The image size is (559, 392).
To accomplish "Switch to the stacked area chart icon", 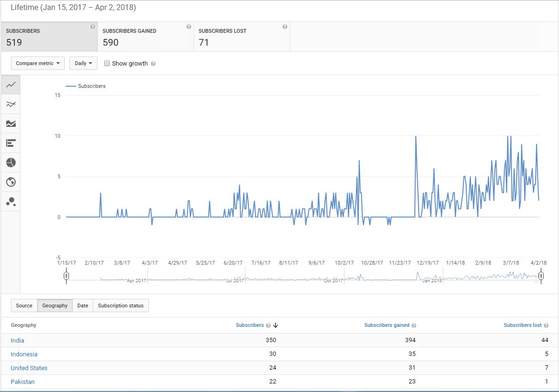I will coord(10,124).
